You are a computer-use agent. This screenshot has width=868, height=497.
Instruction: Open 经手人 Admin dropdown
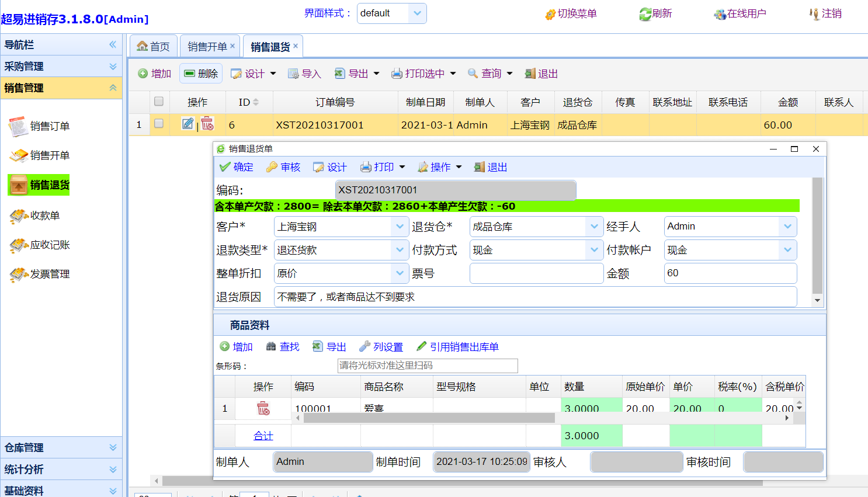click(x=788, y=227)
